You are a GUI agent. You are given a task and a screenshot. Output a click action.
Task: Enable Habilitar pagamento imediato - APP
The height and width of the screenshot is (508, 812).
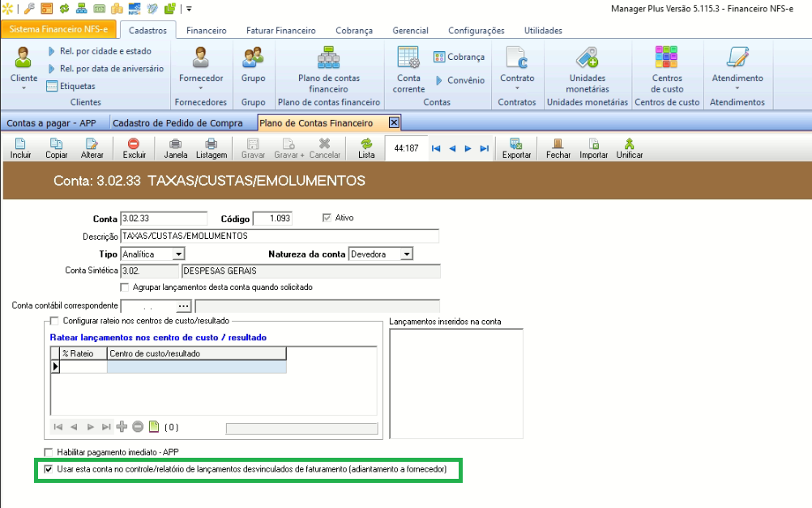tap(48, 451)
